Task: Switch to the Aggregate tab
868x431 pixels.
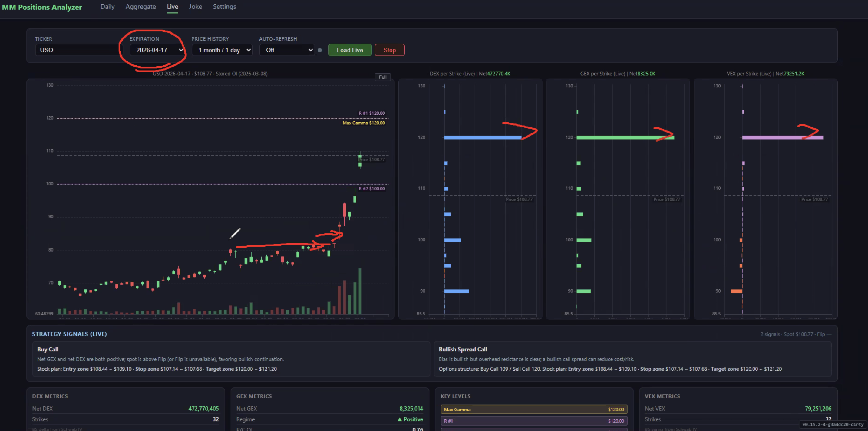Action: [x=140, y=7]
